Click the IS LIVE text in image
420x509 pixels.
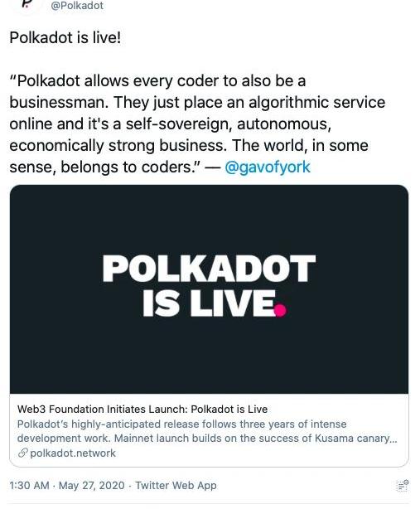(x=210, y=303)
